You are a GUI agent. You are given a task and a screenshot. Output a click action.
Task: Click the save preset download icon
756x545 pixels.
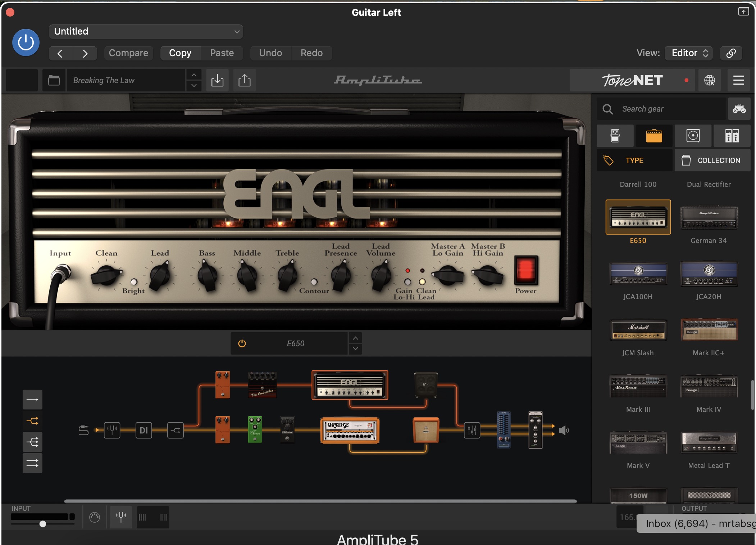pos(217,80)
